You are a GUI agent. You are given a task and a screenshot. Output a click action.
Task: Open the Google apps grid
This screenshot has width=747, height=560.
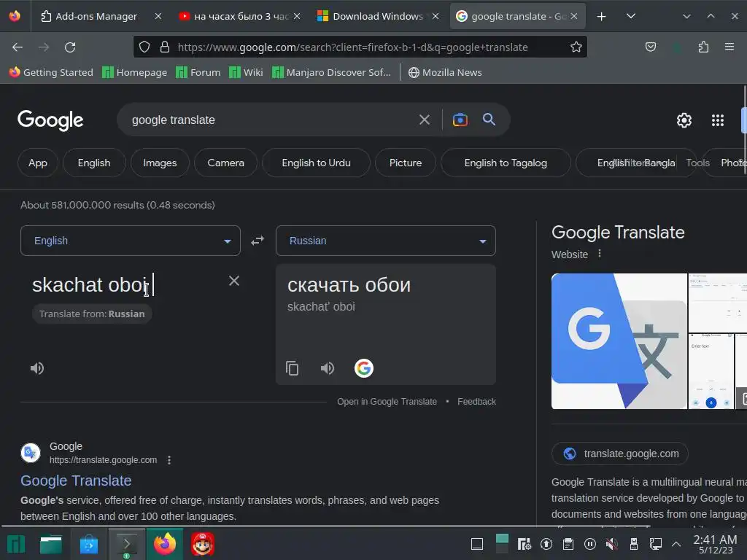[x=718, y=120]
